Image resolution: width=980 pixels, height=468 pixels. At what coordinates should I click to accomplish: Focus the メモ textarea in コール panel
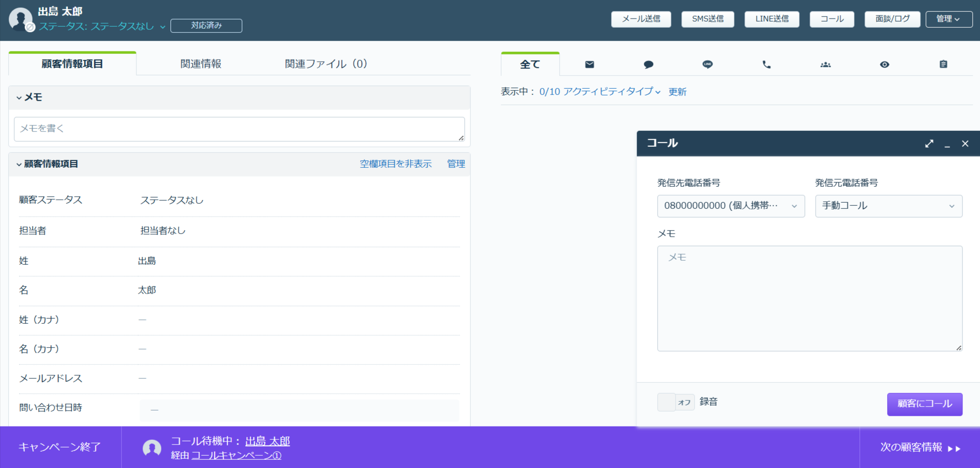click(x=810, y=299)
